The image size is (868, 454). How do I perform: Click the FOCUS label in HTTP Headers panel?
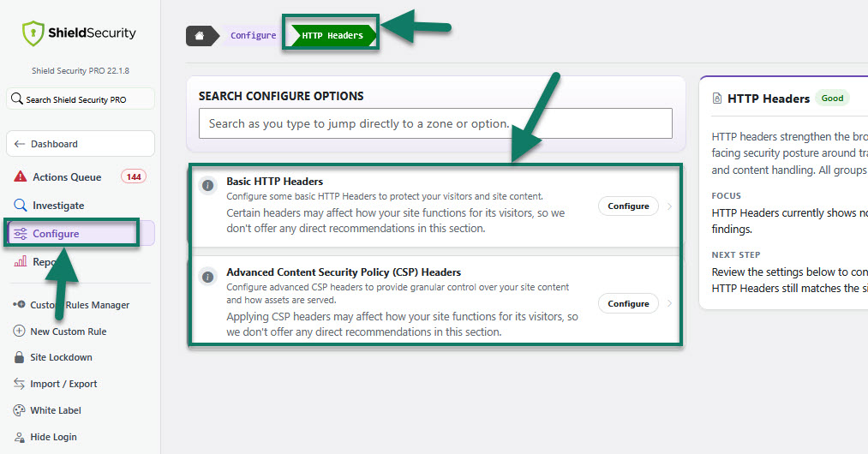pyautogui.click(x=727, y=195)
